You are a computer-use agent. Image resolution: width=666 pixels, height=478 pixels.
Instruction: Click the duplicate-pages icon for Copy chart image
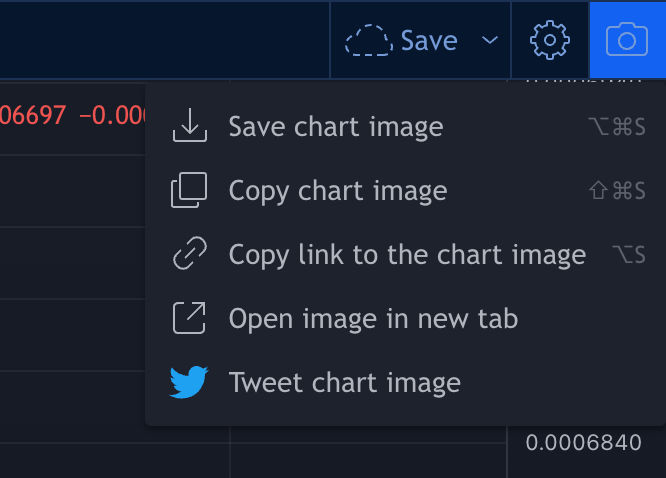(189, 191)
